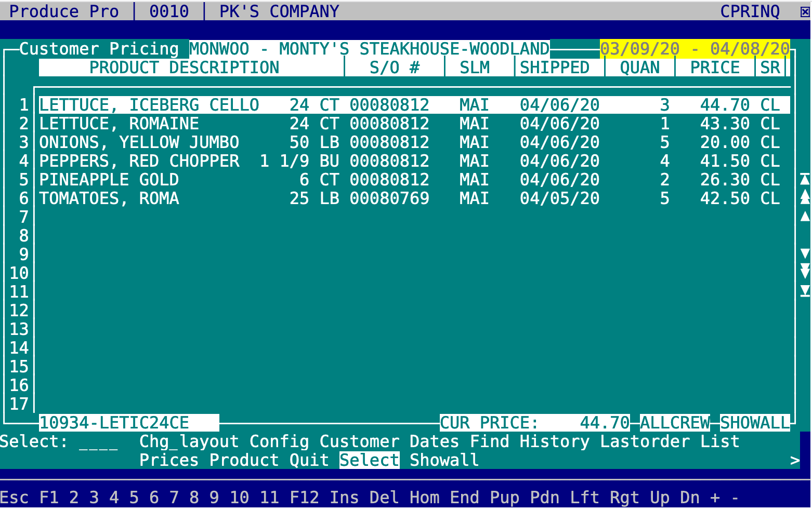Image resolution: width=812 pixels, height=510 pixels.
Task: Click the Pdn key button
Action: tap(544, 498)
